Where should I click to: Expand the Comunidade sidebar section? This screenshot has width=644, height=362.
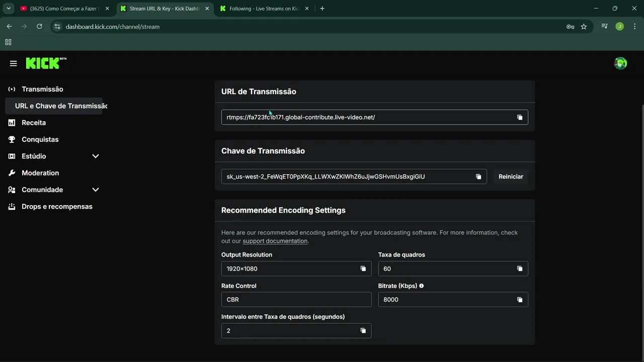[96, 190]
